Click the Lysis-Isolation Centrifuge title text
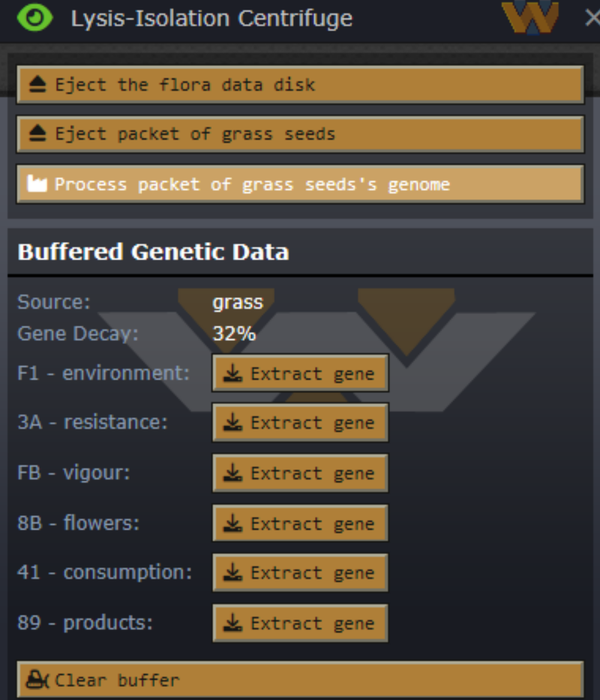 (211, 19)
